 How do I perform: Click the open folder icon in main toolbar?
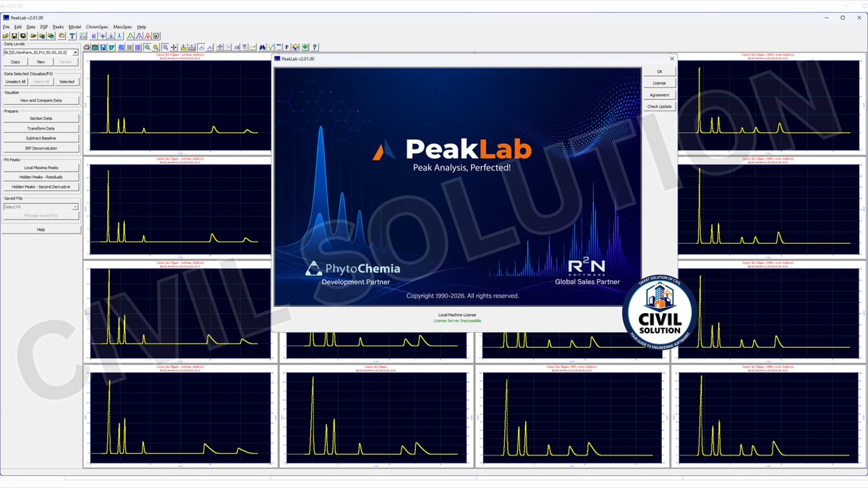pyautogui.click(x=6, y=35)
